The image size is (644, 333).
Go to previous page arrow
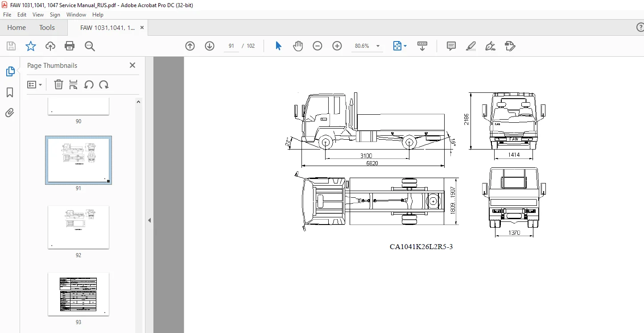click(x=190, y=46)
